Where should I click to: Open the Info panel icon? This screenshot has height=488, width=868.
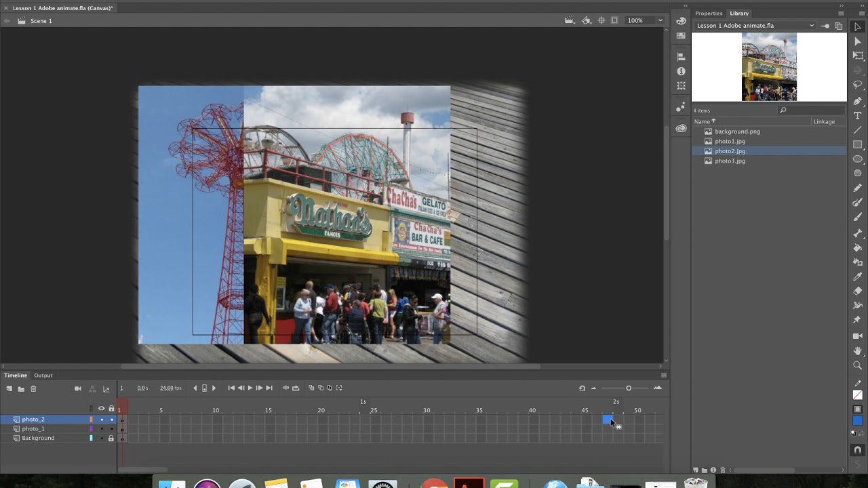click(682, 71)
